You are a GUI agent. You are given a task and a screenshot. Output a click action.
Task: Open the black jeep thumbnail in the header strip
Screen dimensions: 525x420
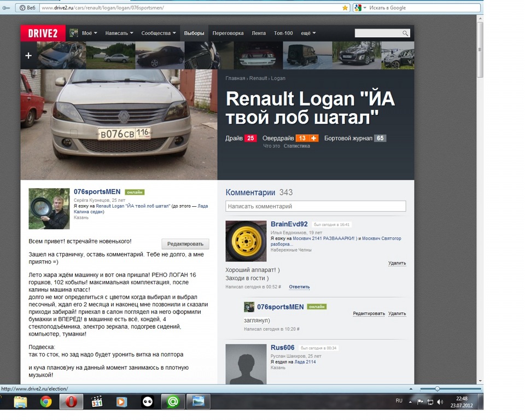click(307, 55)
